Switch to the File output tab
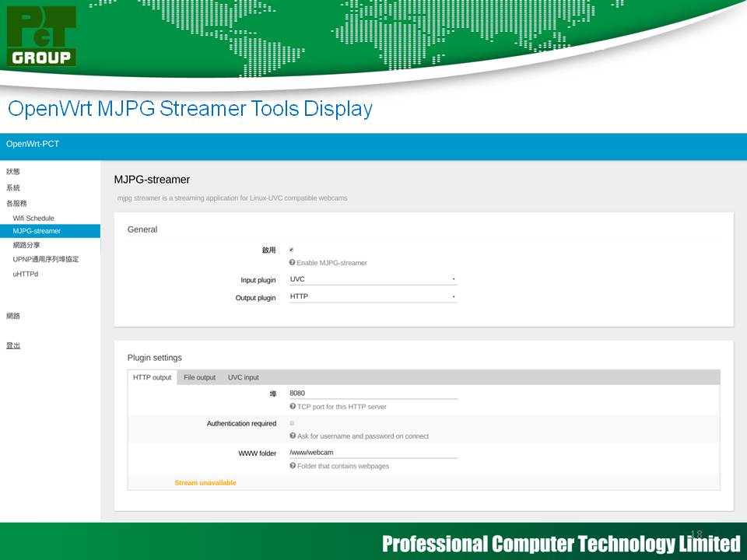747x560 pixels. pos(199,378)
